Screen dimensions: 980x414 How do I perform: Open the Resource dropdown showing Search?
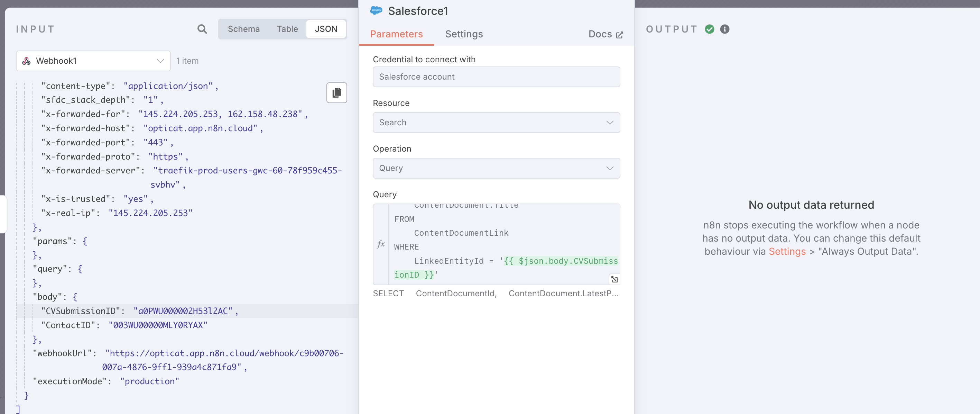click(496, 122)
